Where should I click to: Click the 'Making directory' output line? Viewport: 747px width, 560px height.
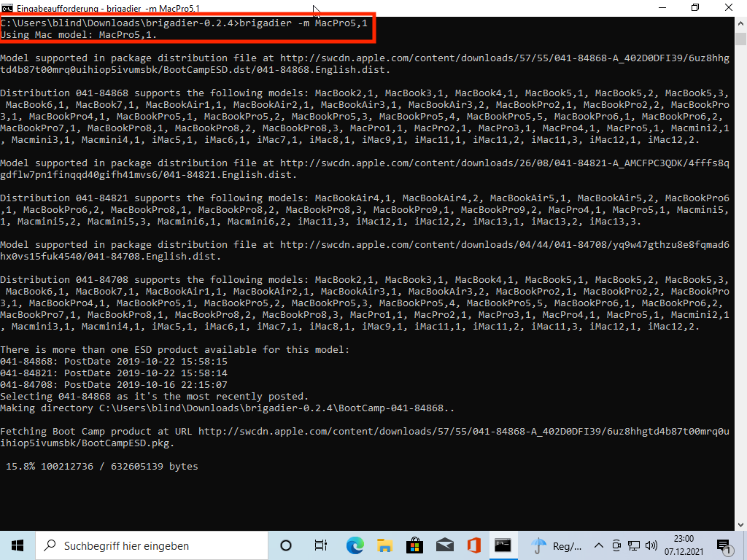coord(228,408)
